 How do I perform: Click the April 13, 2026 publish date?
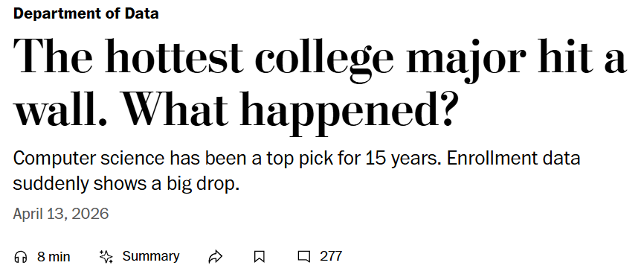61,214
